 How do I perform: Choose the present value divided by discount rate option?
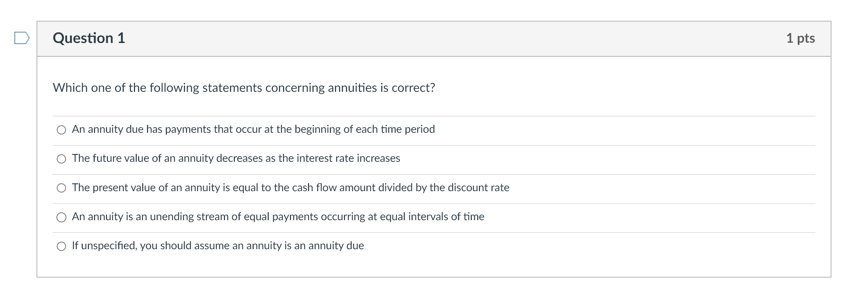pos(62,187)
